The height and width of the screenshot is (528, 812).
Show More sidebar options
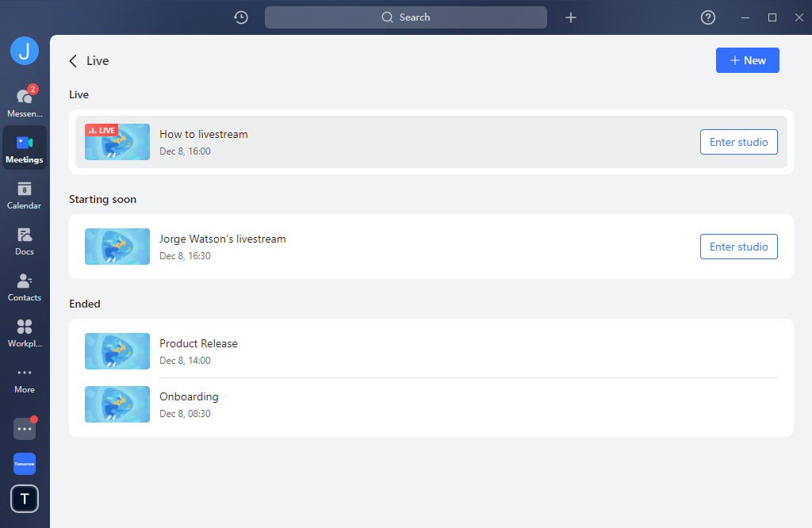[25, 377]
